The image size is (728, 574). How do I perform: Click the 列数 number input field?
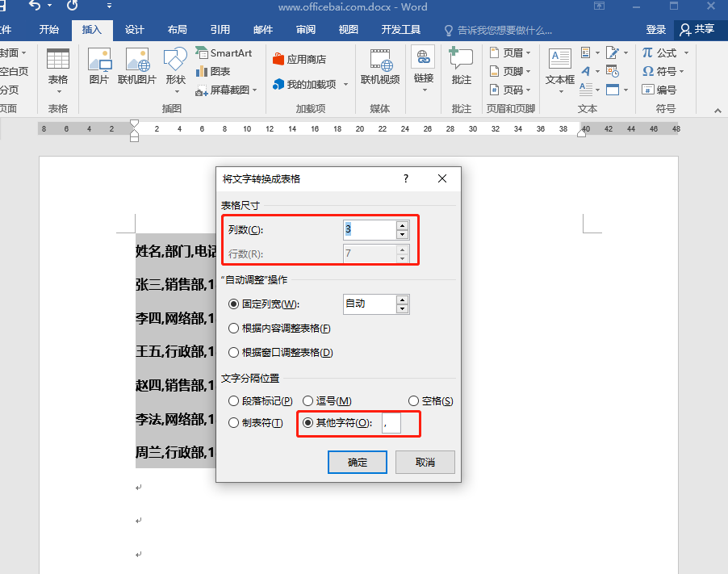(x=370, y=230)
